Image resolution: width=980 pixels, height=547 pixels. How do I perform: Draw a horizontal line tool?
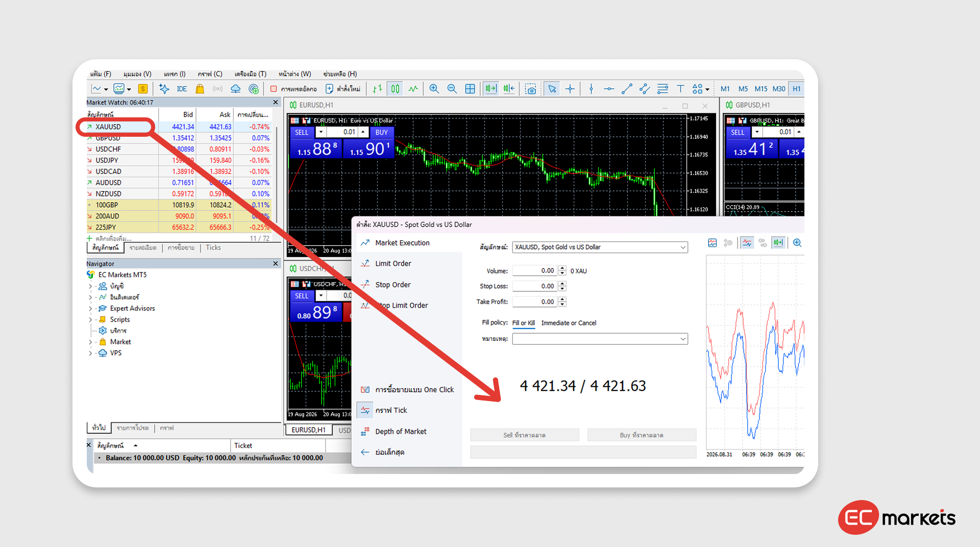point(609,89)
